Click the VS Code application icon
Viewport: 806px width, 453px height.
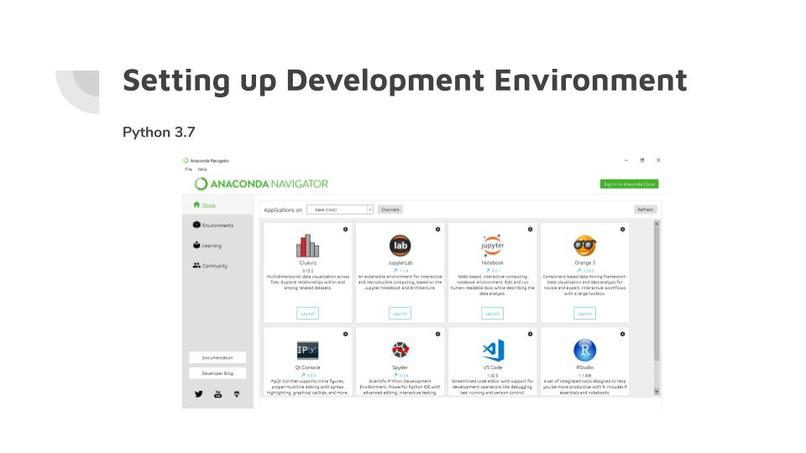click(493, 350)
